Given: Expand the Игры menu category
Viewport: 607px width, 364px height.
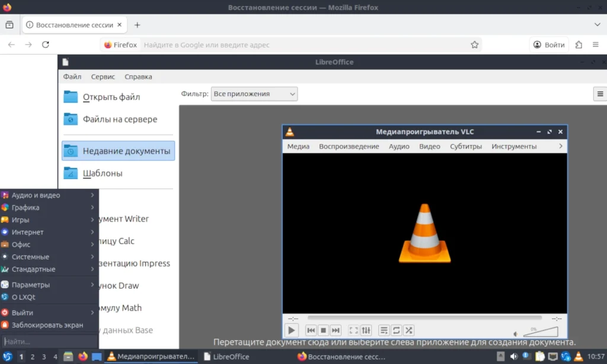Looking at the screenshot, I should coord(49,220).
